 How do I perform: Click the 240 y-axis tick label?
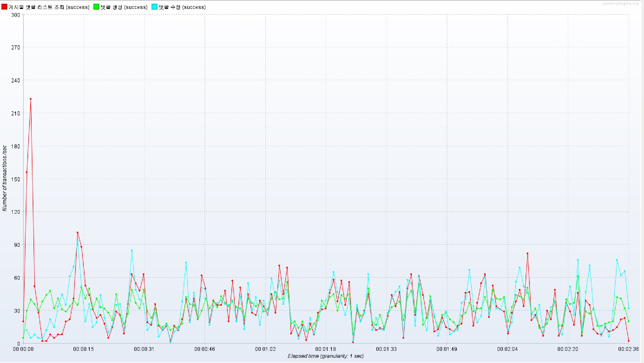pos(16,80)
